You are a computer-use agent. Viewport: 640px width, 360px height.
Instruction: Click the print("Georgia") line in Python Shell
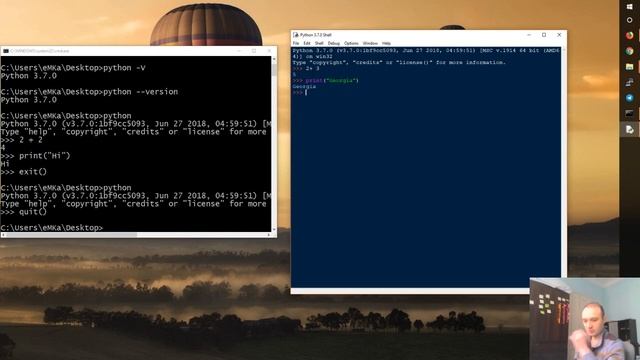pyautogui.click(x=326, y=80)
